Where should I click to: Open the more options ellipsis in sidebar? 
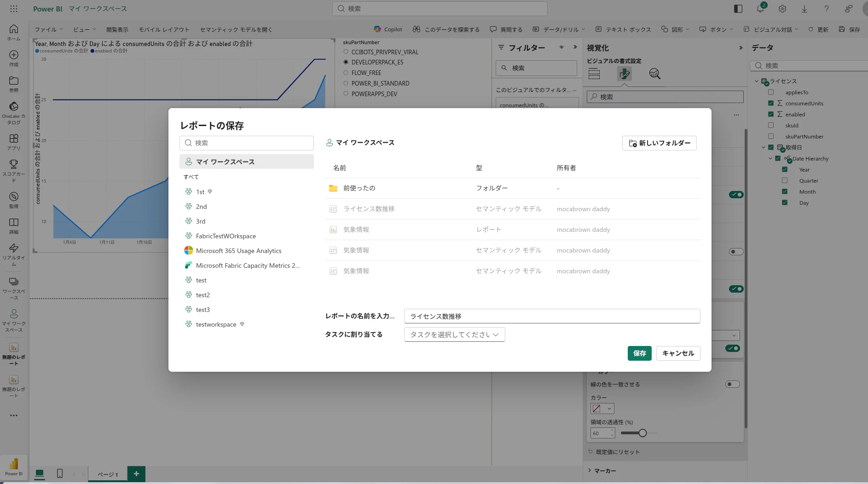14,415
